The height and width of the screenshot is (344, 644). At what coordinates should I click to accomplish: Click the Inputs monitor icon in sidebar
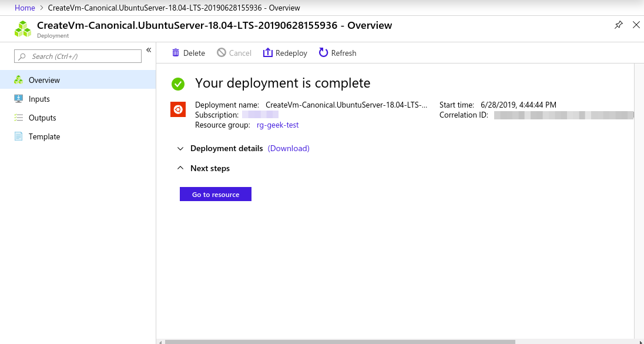(x=18, y=99)
